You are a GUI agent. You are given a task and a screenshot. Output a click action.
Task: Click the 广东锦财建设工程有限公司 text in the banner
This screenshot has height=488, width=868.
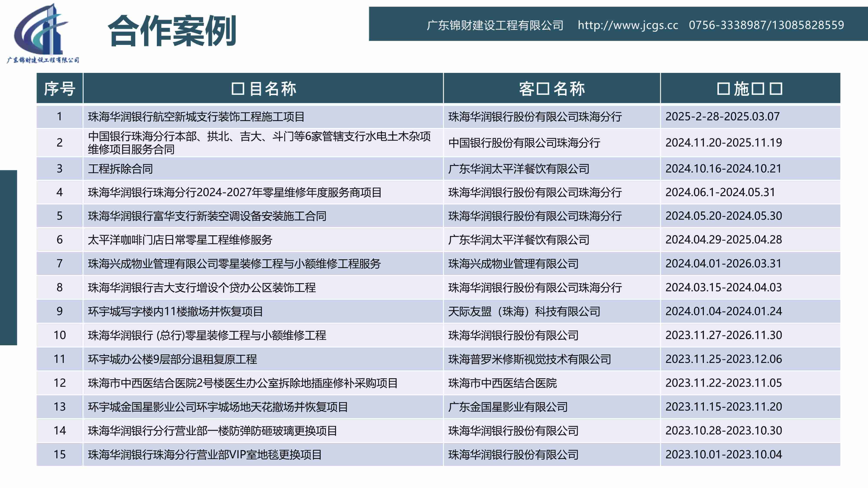[495, 25]
